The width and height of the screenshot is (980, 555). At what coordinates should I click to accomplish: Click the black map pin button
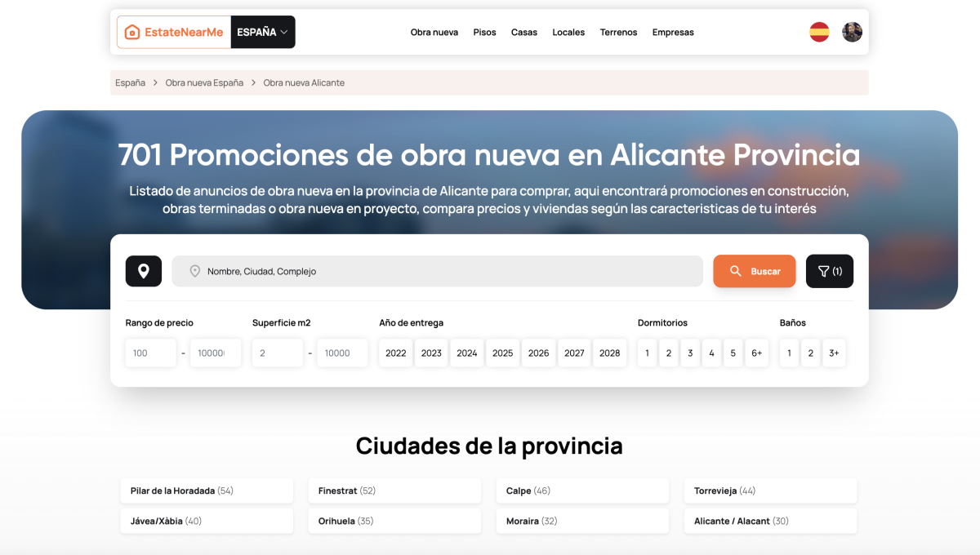click(143, 271)
